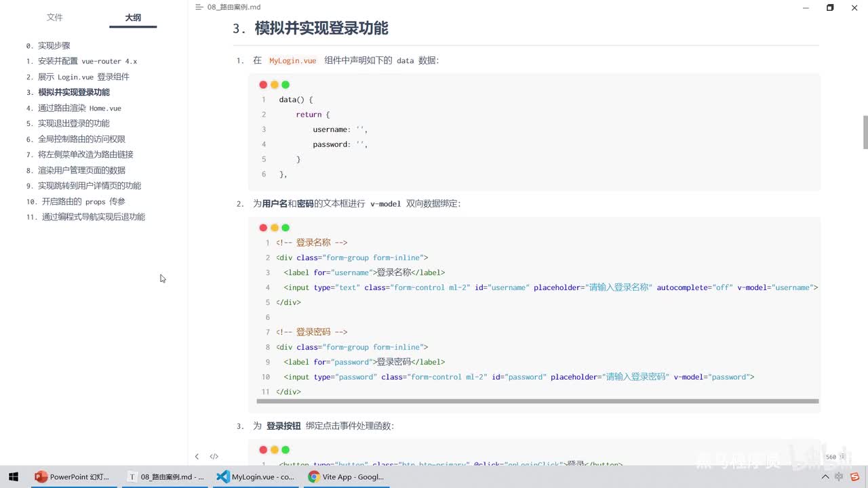Click the red dot of the v-model code block

coord(263,228)
